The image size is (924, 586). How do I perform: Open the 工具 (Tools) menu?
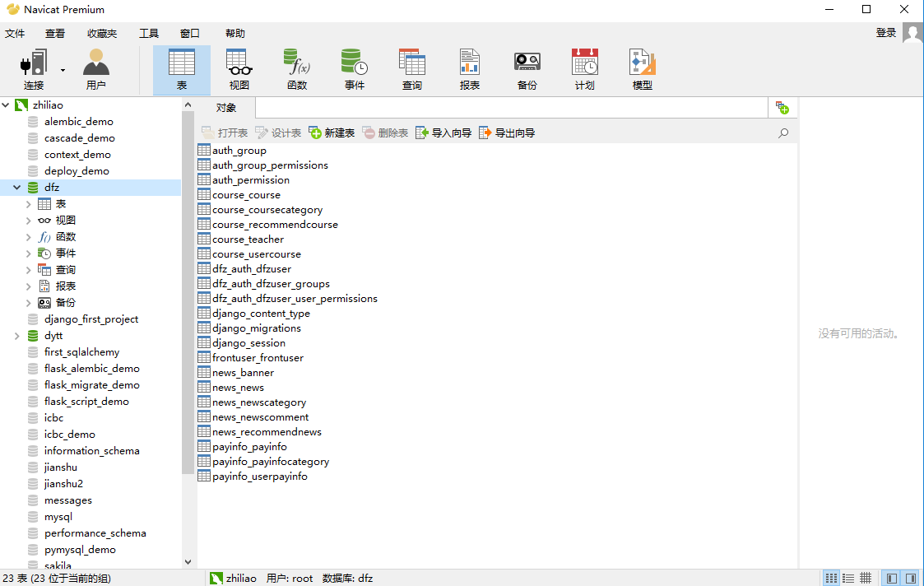pyautogui.click(x=149, y=34)
